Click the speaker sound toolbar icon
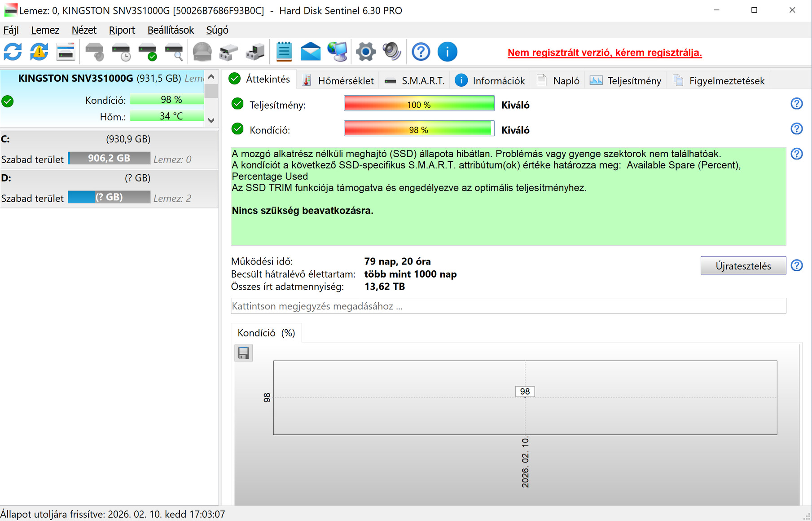This screenshot has height=521, width=812. point(392,52)
